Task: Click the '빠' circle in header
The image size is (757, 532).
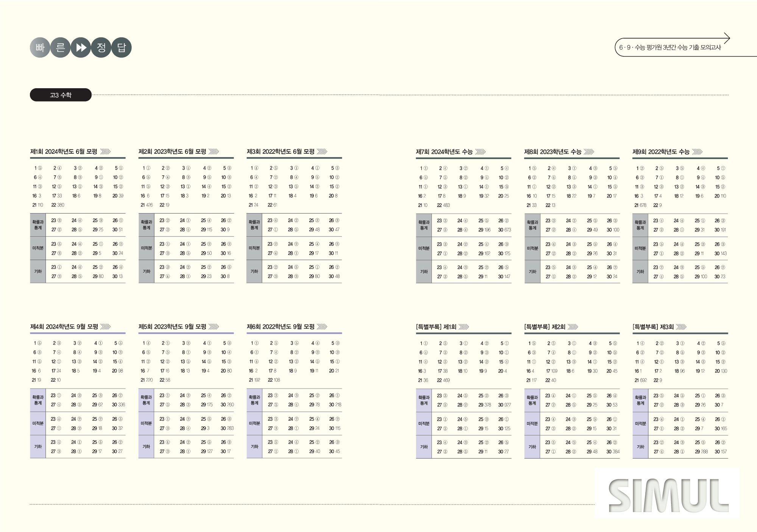Action: click(40, 48)
